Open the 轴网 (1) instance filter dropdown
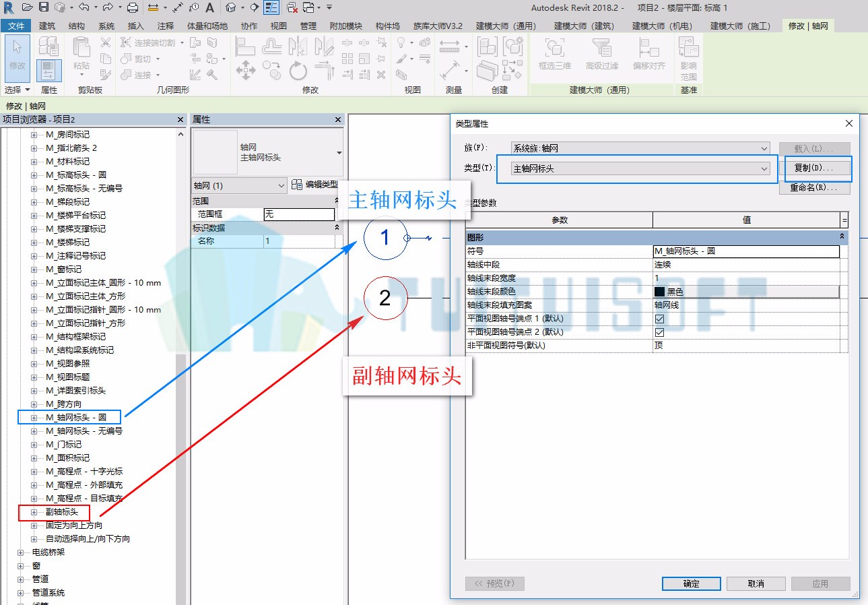Viewport: 868px width, 605px height. point(239,185)
